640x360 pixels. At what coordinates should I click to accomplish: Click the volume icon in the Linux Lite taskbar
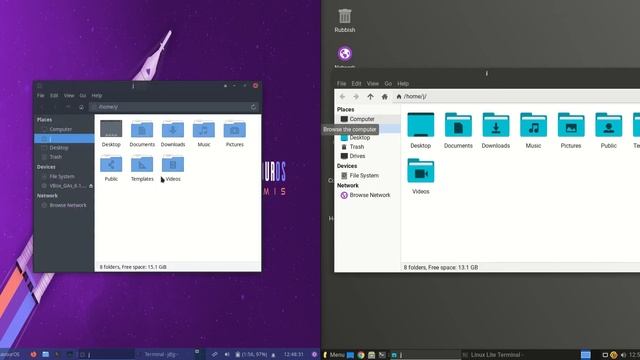click(x=623, y=355)
